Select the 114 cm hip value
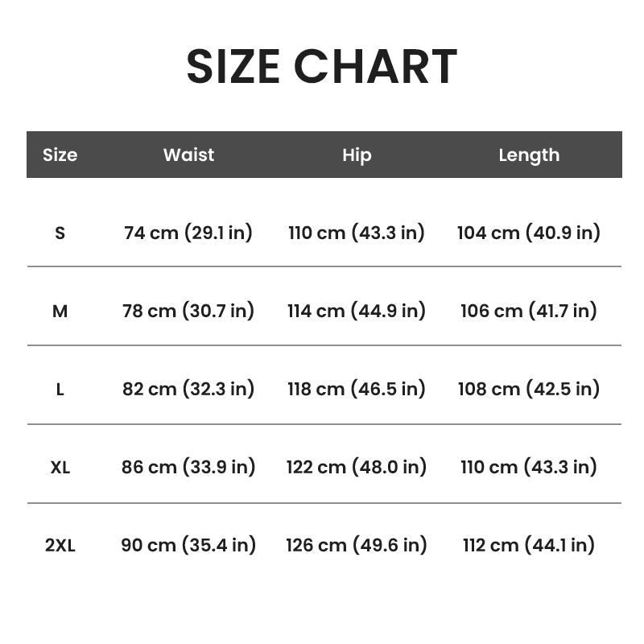 click(x=357, y=311)
